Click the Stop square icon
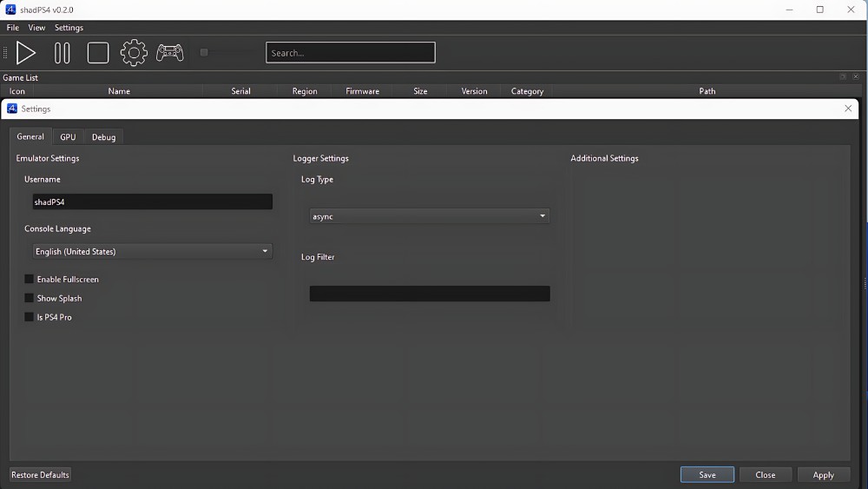Image resolution: width=868 pixels, height=489 pixels. [x=98, y=53]
